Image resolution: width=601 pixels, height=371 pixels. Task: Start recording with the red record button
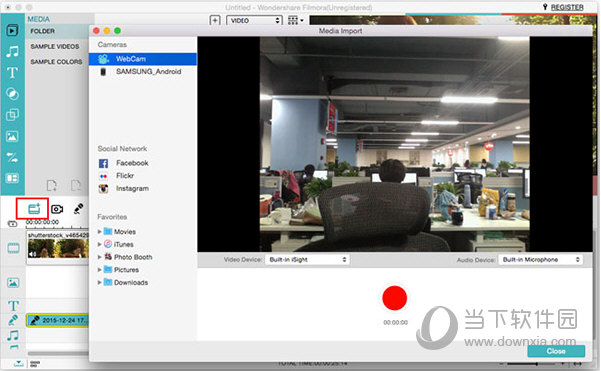point(394,298)
